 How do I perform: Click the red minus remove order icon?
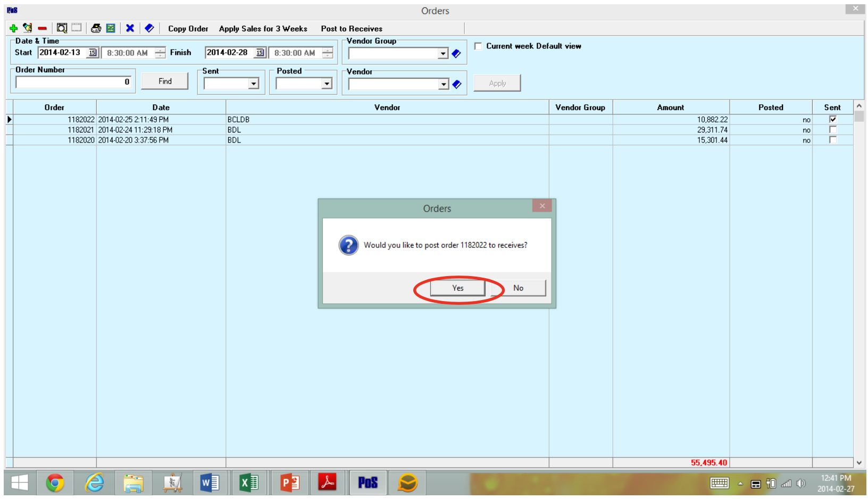(x=42, y=28)
